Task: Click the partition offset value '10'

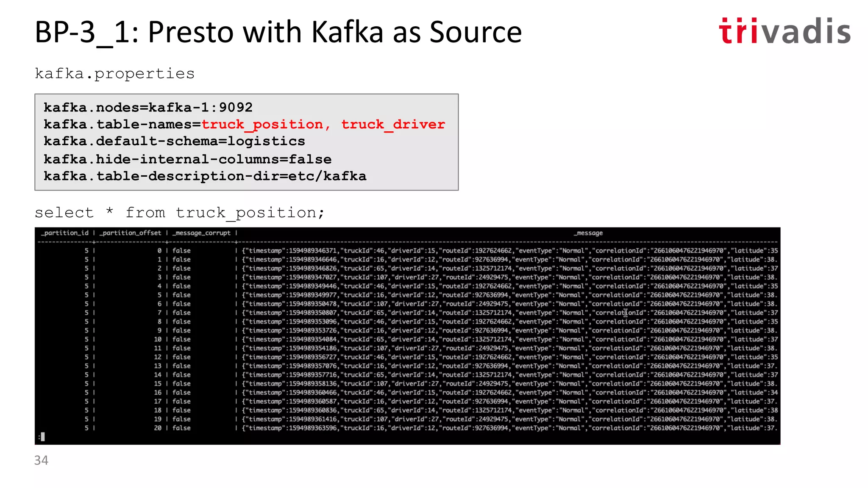Action: [x=158, y=339]
